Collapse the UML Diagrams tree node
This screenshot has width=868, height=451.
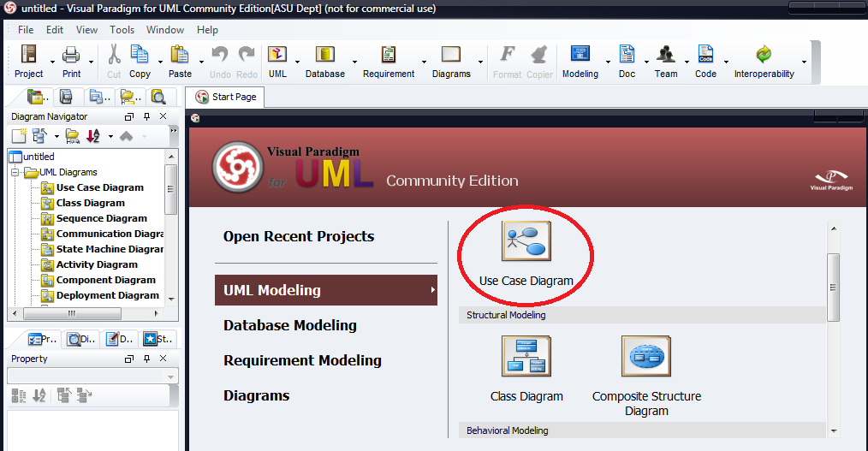15,172
